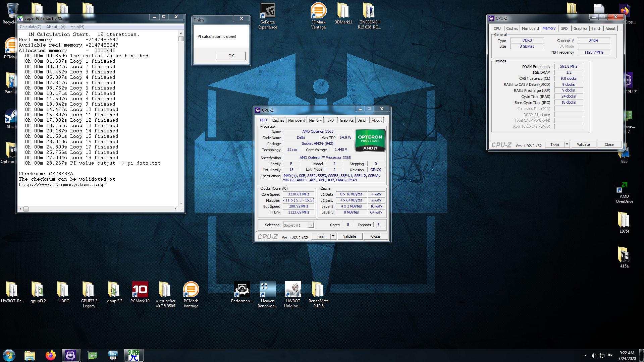Image resolution: width=644 pixels, height=362 pixels.
Task: Open the About...(A) menu in Super PI
Action: tap(56, 27)
